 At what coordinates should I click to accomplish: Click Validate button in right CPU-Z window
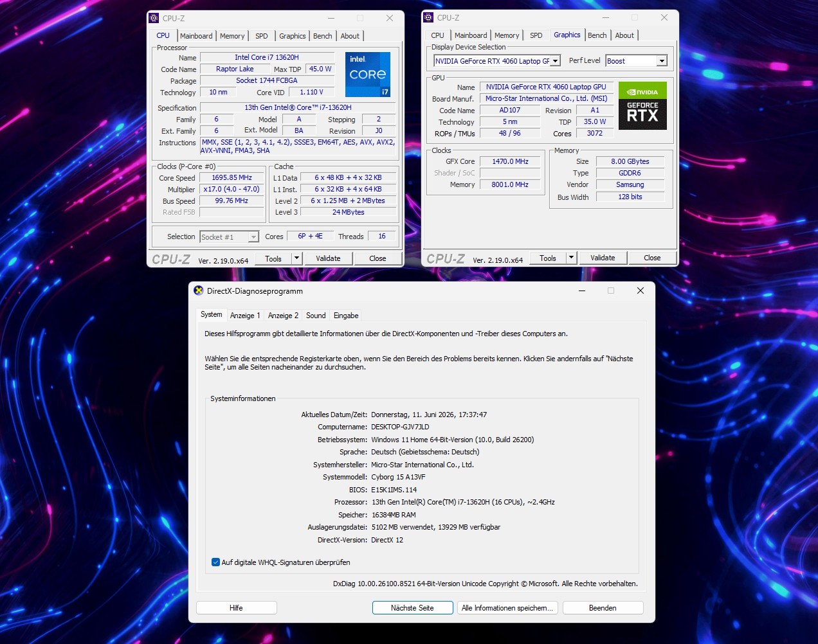click(603, 258)
